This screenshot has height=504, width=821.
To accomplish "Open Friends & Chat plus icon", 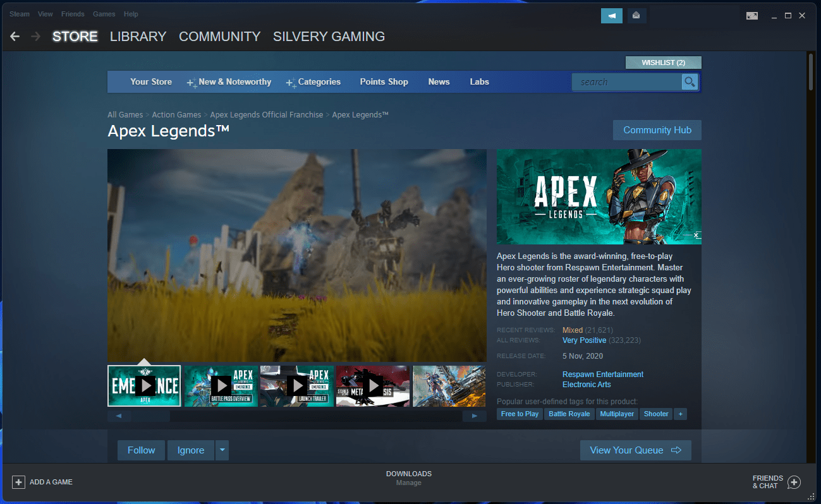I will (794, 483).
